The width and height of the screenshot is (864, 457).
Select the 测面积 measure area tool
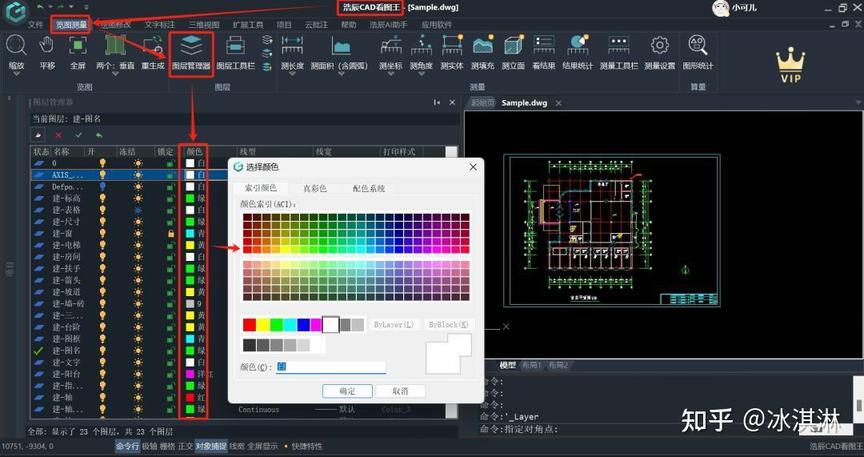click(x=341, y=46)
